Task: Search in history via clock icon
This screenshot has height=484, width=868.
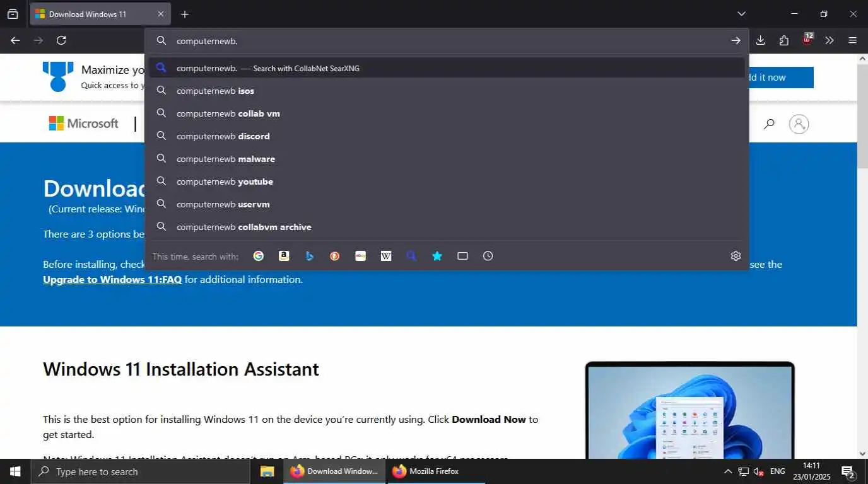Action: click(x=488, y=256)
